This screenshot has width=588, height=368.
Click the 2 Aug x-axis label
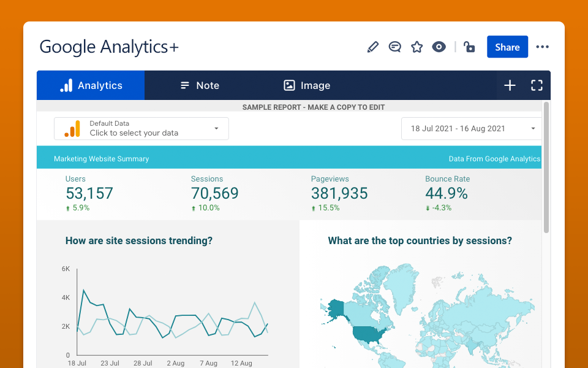[176, 363]
